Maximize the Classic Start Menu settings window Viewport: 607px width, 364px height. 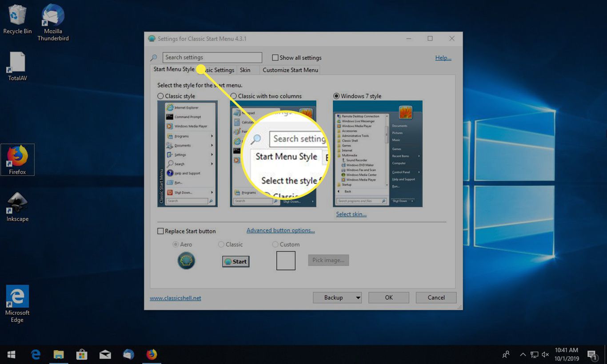click(x=430, y=39)
